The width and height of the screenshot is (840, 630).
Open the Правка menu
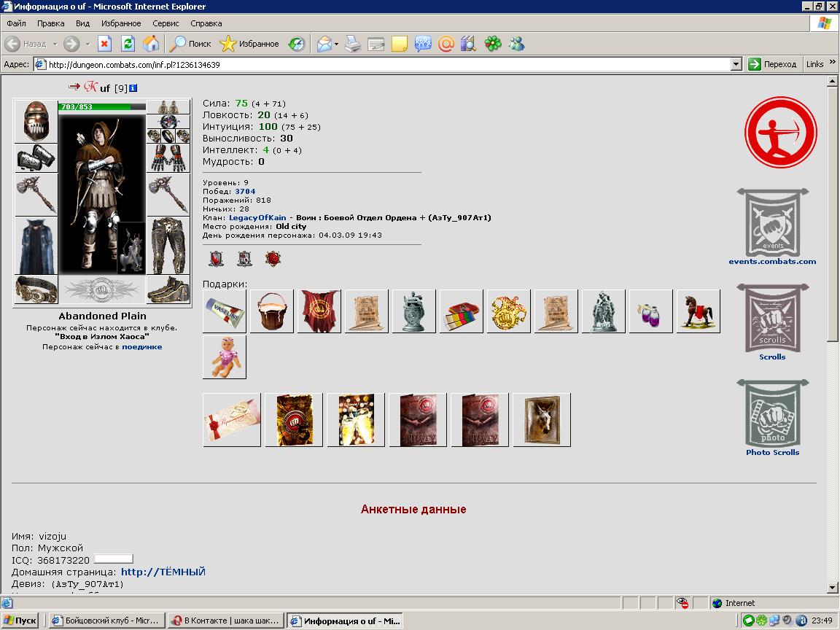(51, 23)
